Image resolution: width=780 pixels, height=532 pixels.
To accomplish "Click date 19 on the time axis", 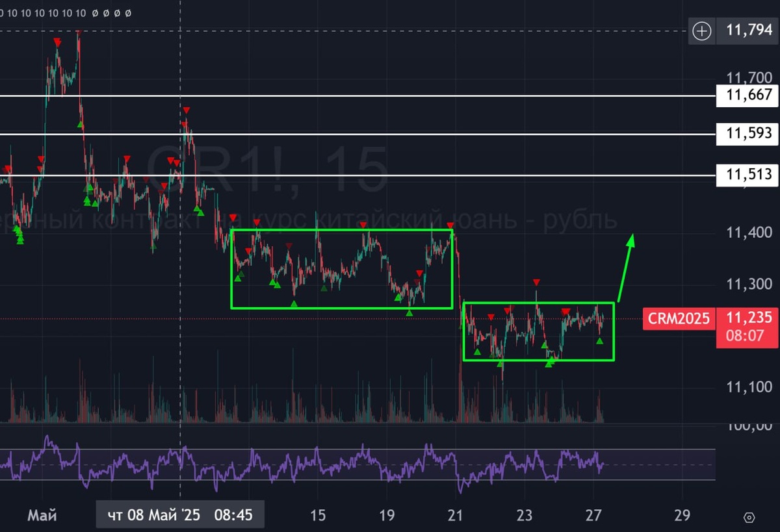I will (386, 516).
